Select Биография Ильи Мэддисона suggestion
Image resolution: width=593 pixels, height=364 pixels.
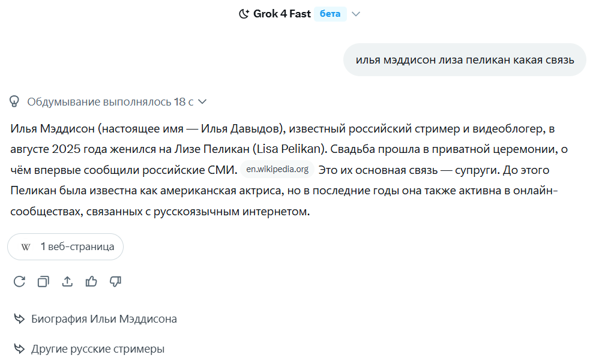pos(104,319)
